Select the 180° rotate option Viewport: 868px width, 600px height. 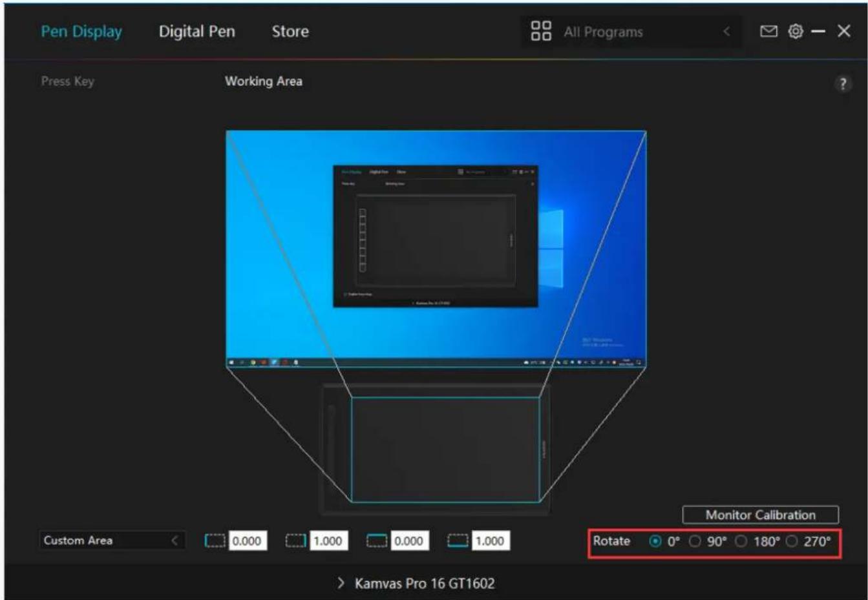pyautogui.click(x=741, y=541)
